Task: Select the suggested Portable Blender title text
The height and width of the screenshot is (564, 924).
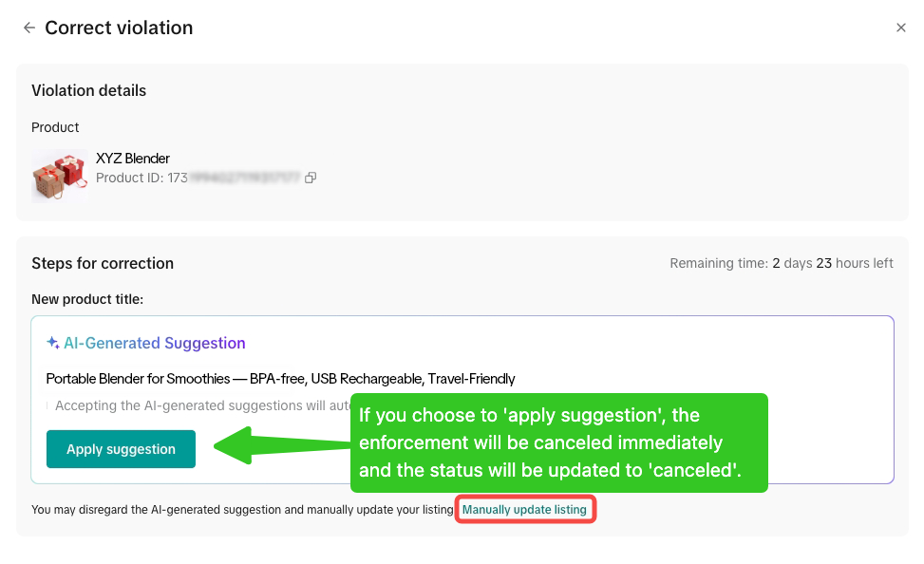Action: pyautogui.click(x=280, y=378)
